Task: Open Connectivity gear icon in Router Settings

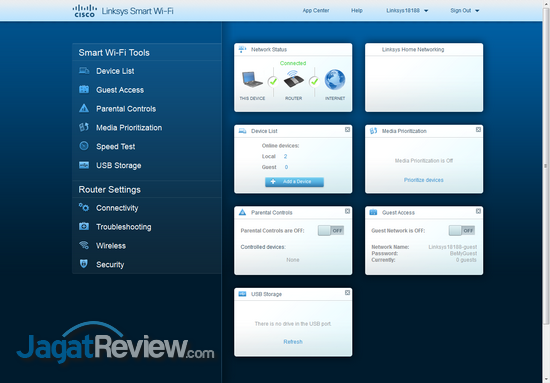Action: point(84,207)
